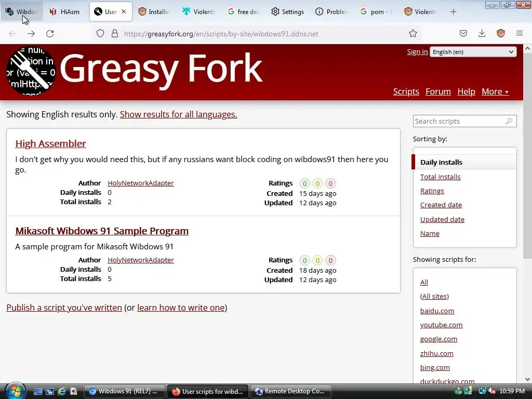View site security via padlock icon
Screen dimensions: 532x399
(115, 34)
